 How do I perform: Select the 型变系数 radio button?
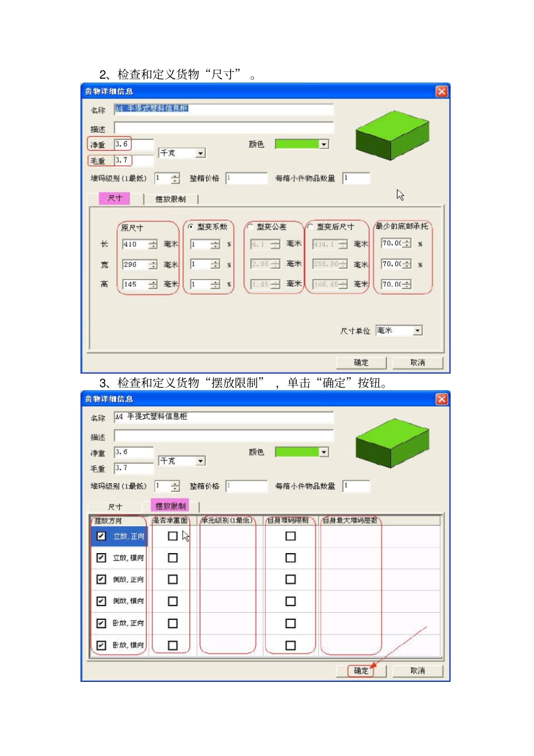pyautogui.click(x=191, y=227)
